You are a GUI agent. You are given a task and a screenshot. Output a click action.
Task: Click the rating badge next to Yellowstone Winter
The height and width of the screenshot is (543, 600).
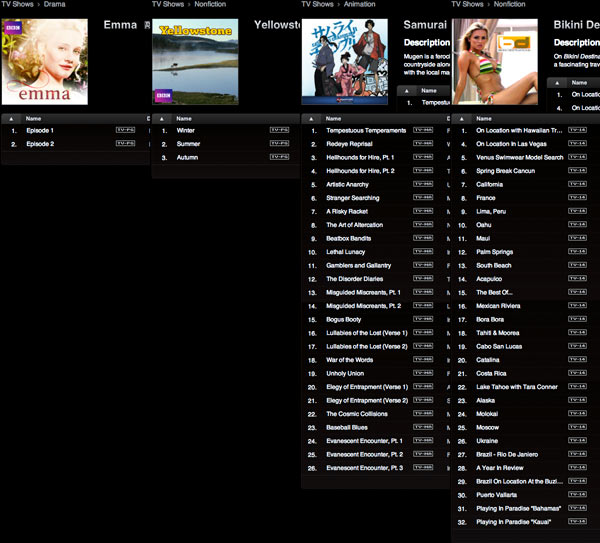pos(279,130)
